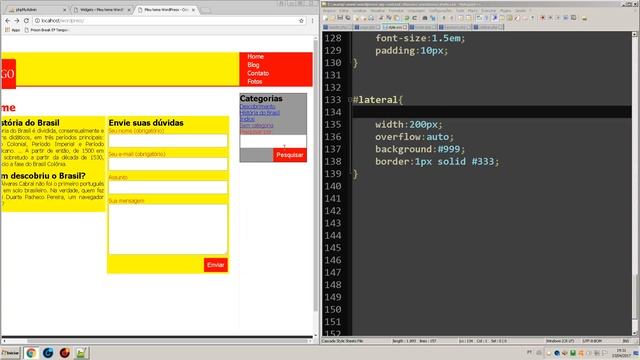Click the Open file icon in Notepad++ toolbar

tap(332, 18)
